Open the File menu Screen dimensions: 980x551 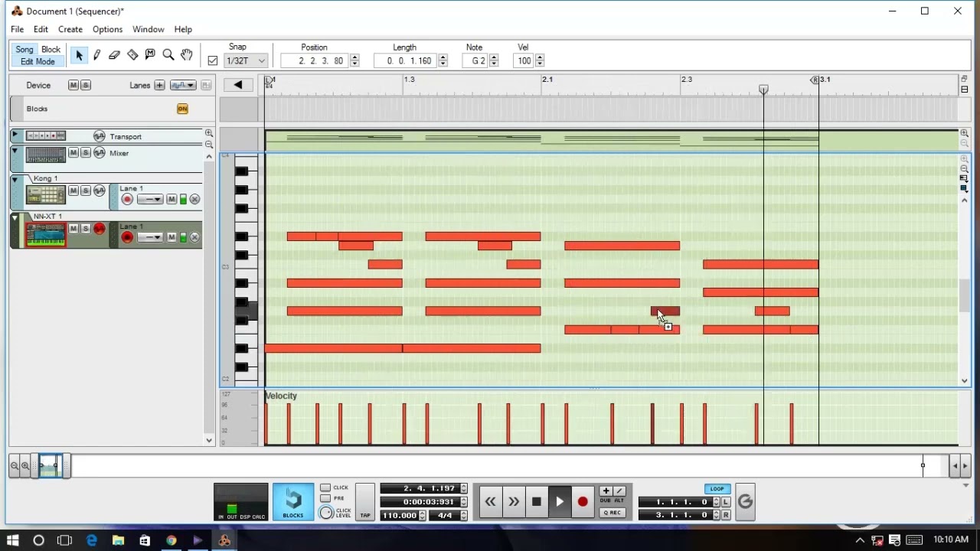17,29
